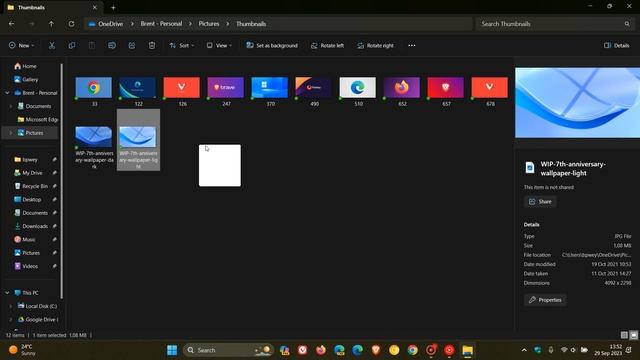Switch to large thumbnails view layout
Viewport: 640px width, 360px height.
pyautogui.click(x=633, y=335)
